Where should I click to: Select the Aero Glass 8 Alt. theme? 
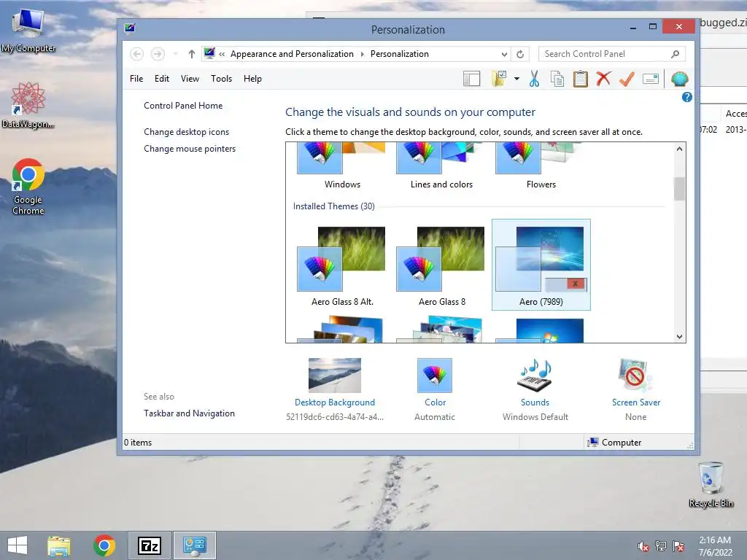point(342,265)
